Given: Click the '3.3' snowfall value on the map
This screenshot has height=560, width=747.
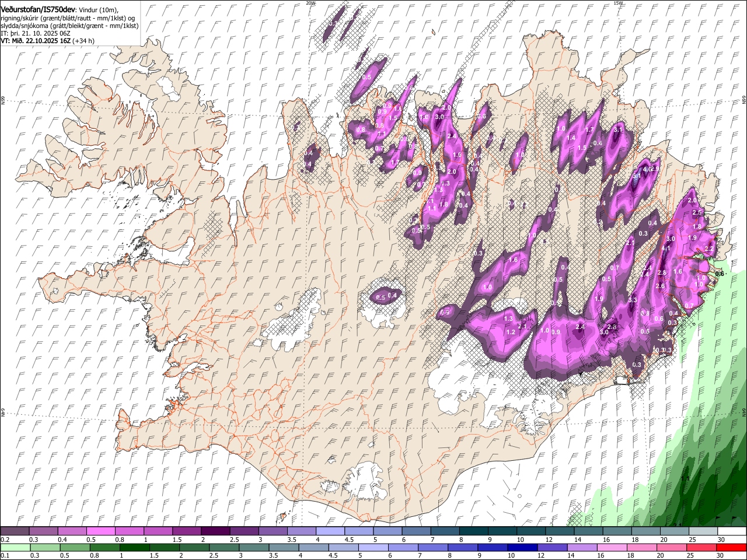Looking at the screenshot, I should (x=633, y=300).
